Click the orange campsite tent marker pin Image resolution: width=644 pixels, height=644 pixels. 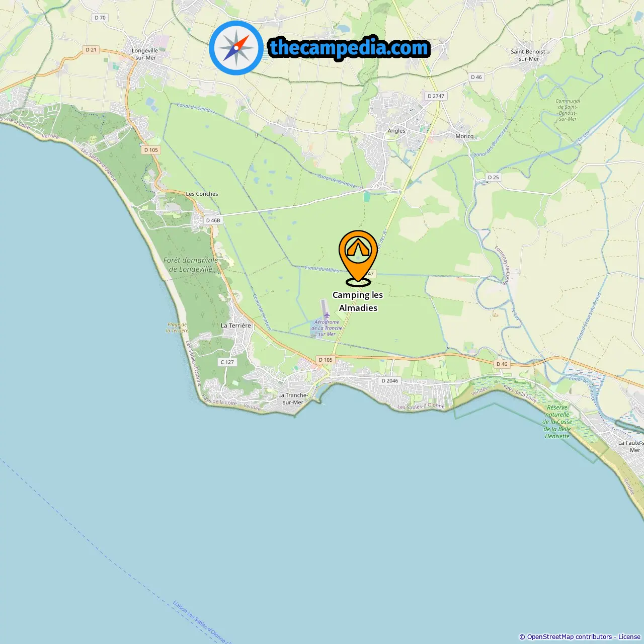[x=358, y=258]
